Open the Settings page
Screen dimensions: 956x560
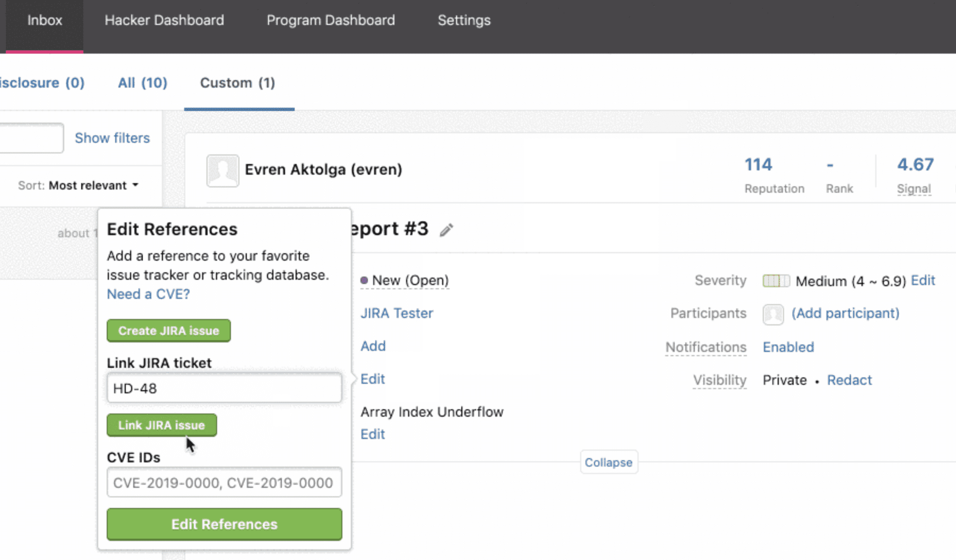coord(463,20)
